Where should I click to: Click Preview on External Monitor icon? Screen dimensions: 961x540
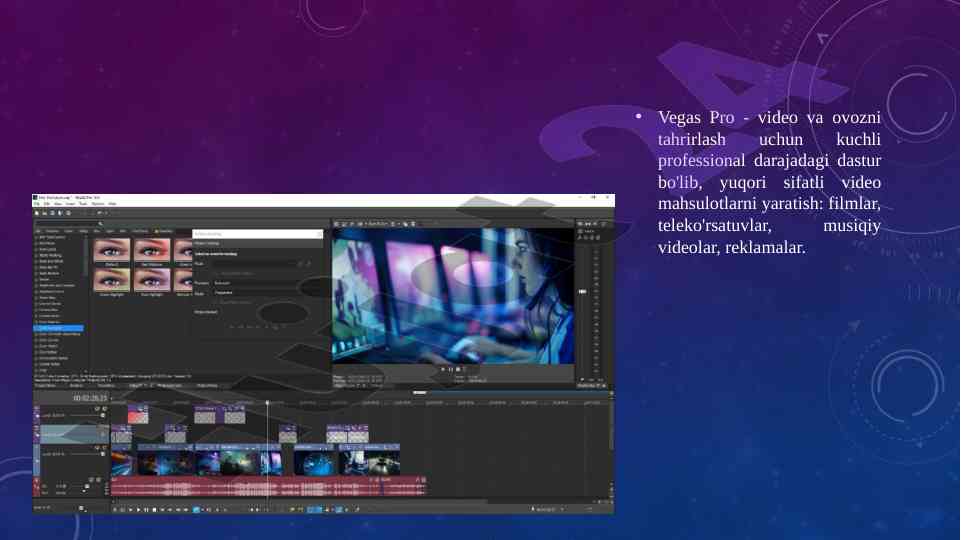coord(344,224)
